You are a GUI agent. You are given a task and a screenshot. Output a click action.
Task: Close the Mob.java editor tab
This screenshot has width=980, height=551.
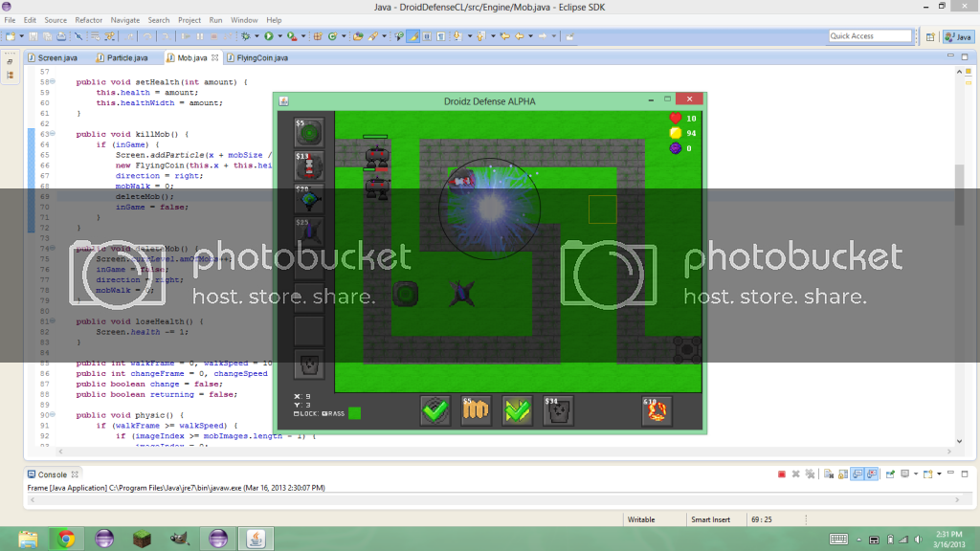coord(215,57)
